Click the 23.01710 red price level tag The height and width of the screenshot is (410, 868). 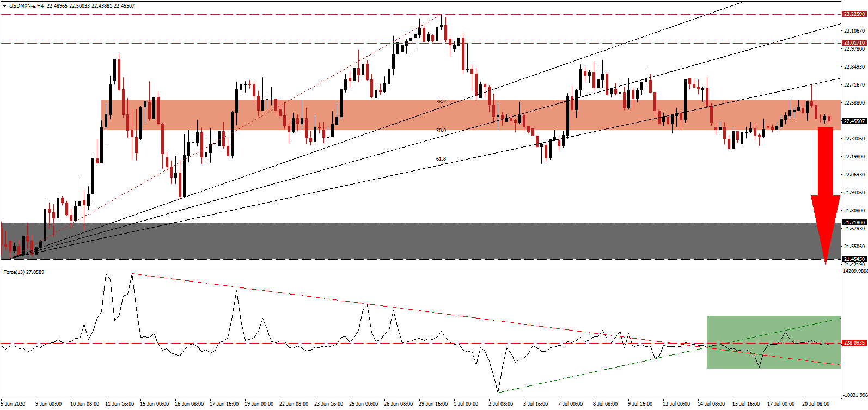[x=854, y=42]
